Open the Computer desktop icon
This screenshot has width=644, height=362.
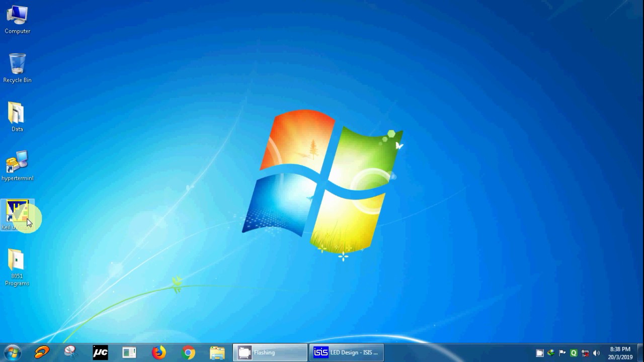(x=17, y=20)
